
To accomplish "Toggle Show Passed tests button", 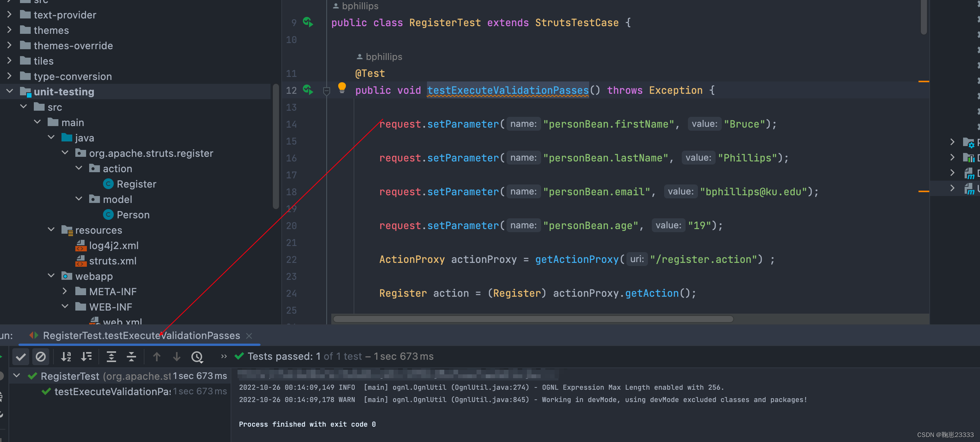I will pos(21,357).
